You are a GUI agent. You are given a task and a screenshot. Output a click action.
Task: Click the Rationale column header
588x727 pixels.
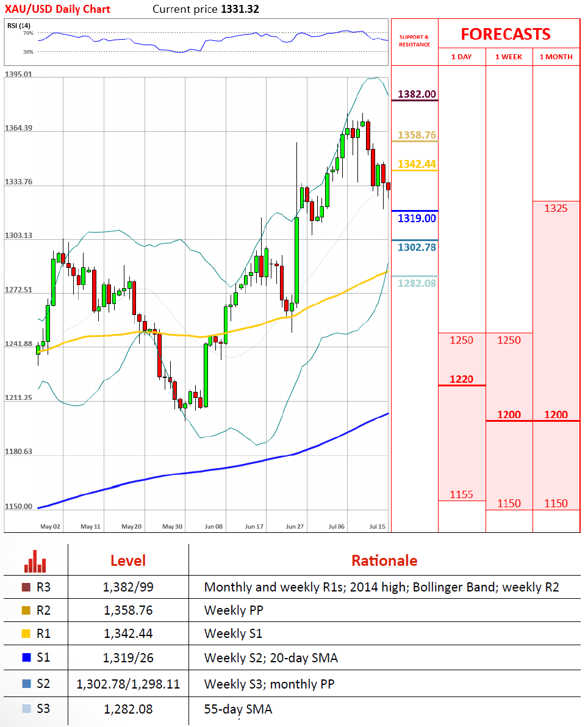tap(384, 560)
